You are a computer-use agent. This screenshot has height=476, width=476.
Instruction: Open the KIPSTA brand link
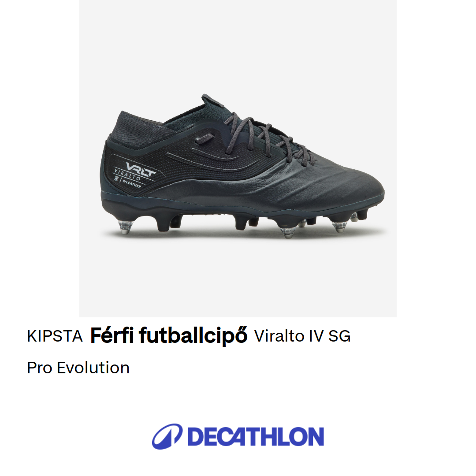tap(55, 336)
